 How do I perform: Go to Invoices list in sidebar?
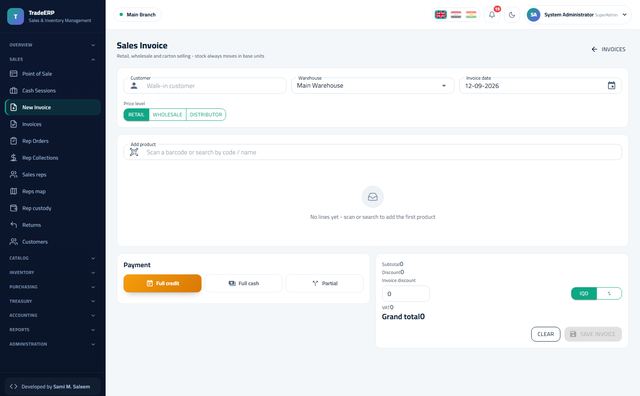[53, 124]
